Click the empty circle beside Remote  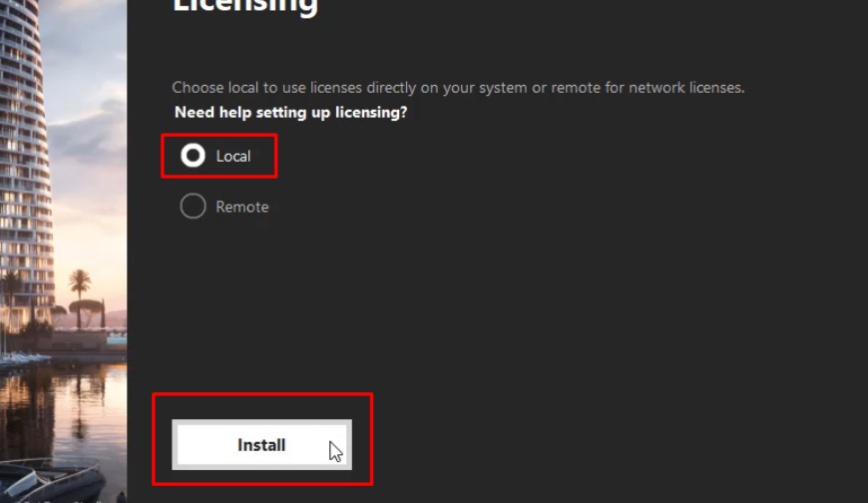pyautogui.click(x=193, y=207)
